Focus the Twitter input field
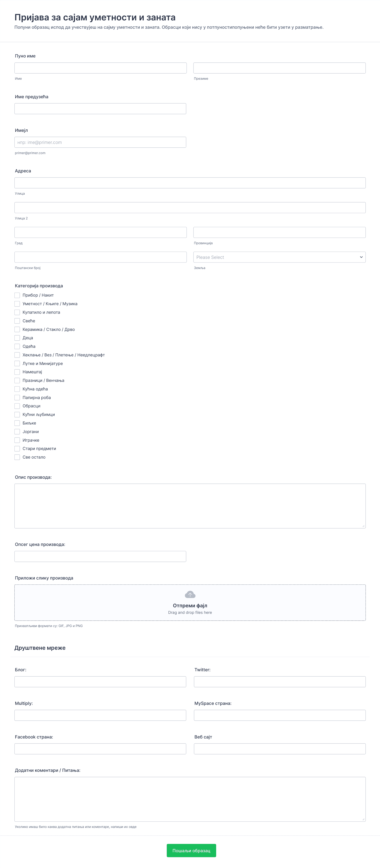The width and height of the screenshot is (380, 868). point(280,682)
